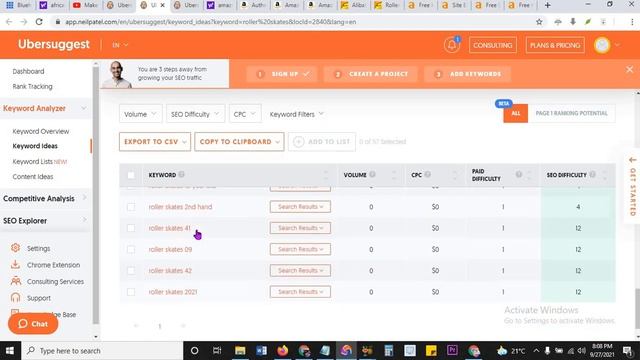Open Keyword Ideas in sidebar
This screenshot has width=640, height=360.
[x=35, y=146]
